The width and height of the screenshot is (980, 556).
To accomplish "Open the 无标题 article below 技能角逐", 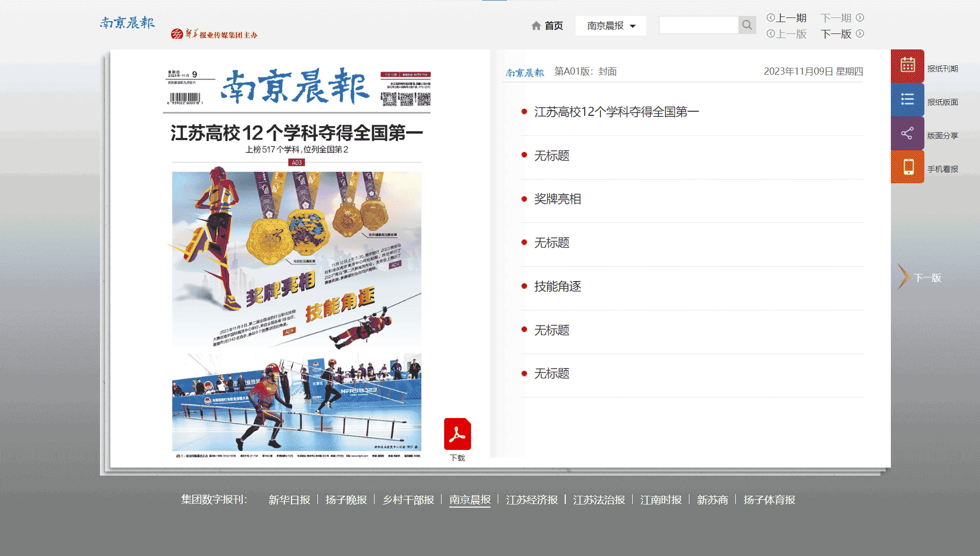I will pos(552,330).
